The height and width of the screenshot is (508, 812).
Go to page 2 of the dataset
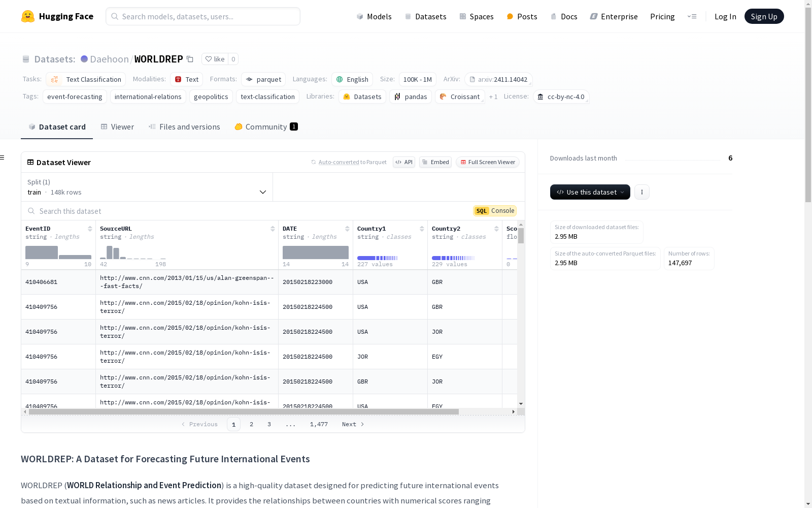click(251, 424)
